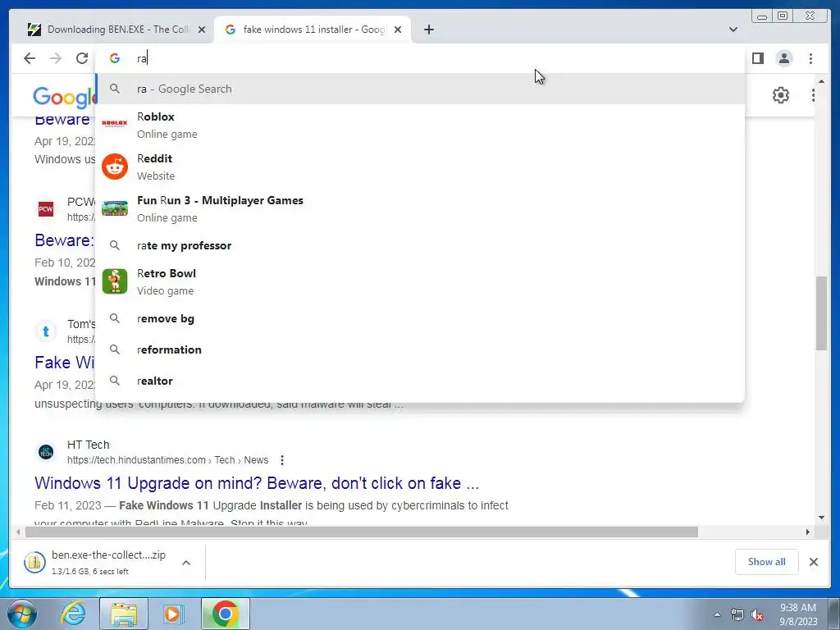Click the Tom's site favicon

coord(46,331)
